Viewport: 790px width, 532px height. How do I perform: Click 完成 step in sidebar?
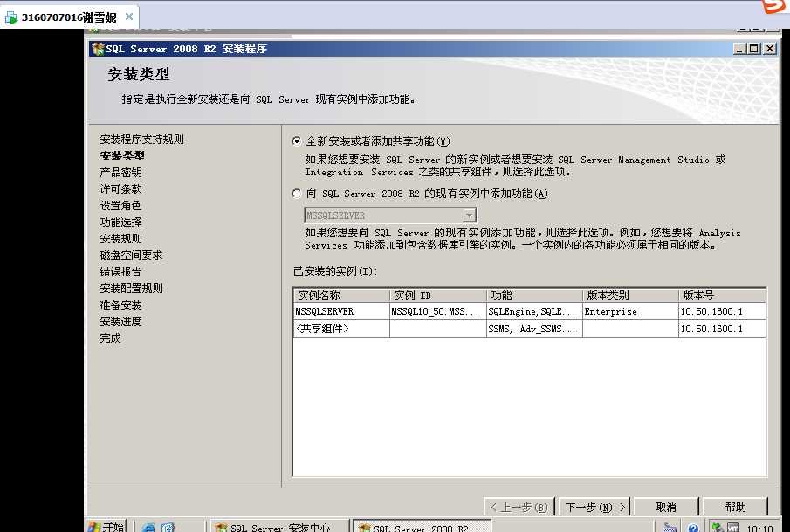[x=110, y=338]
